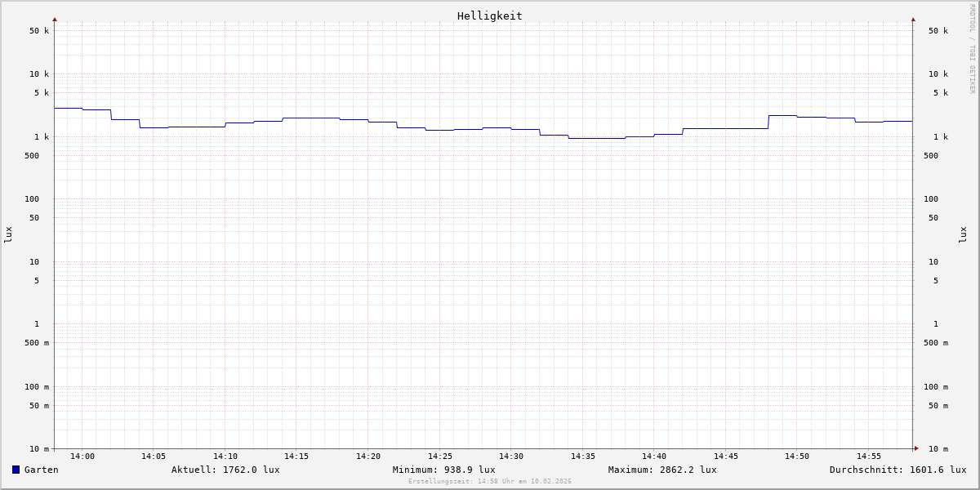This screenshot has height=490, width=980.
Task: Click the 14:30 time axis label
Action: pyautogui.click(x=511, y=457)
